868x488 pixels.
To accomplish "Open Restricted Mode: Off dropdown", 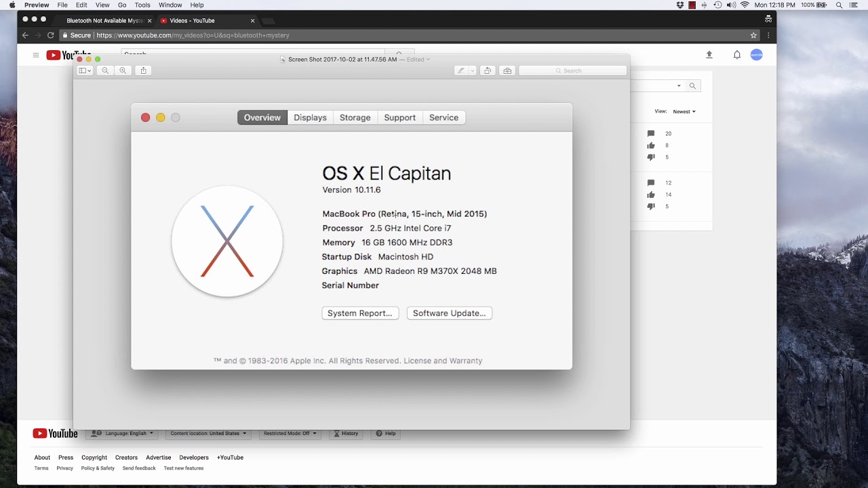I will pos(290,434).
